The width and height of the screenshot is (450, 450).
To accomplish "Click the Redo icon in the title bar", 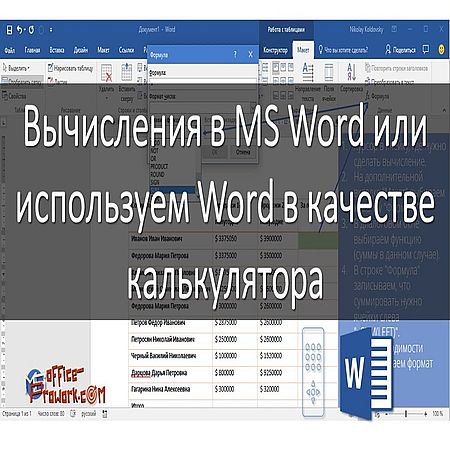I will point(31,30).
